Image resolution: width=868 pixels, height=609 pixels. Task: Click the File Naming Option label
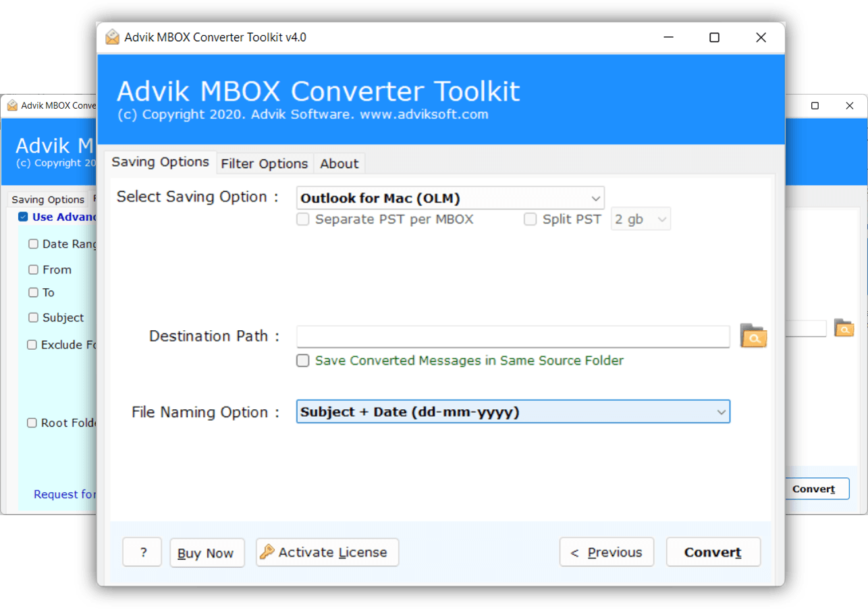tap(205, 412)
